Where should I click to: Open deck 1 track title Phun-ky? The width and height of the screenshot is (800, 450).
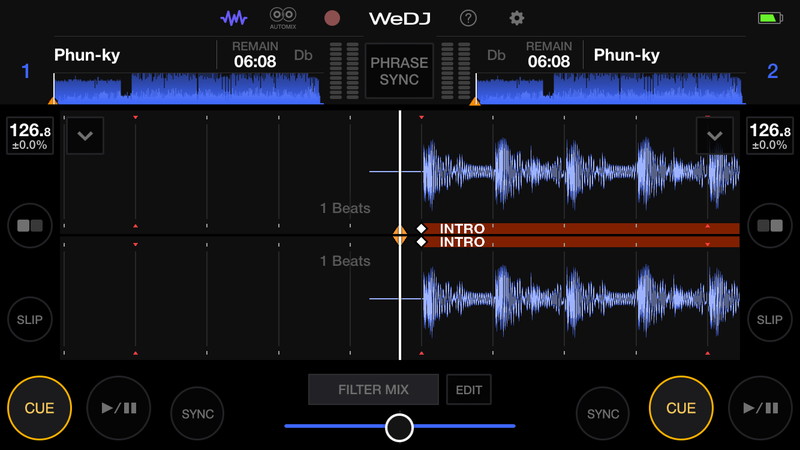point(87,55)
